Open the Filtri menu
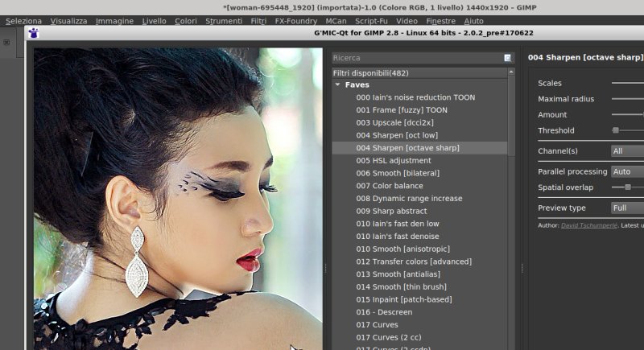This screenshot has width=644, height=350. (x=258, y=21)
